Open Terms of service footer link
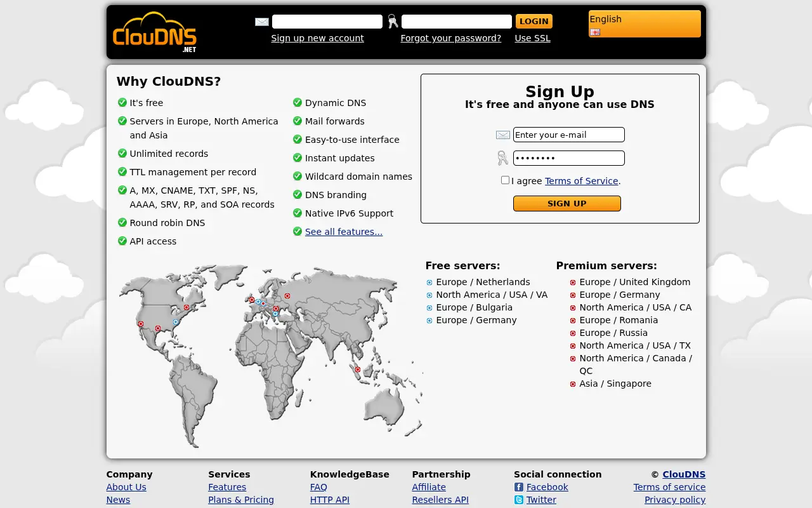 click(669, 487)
